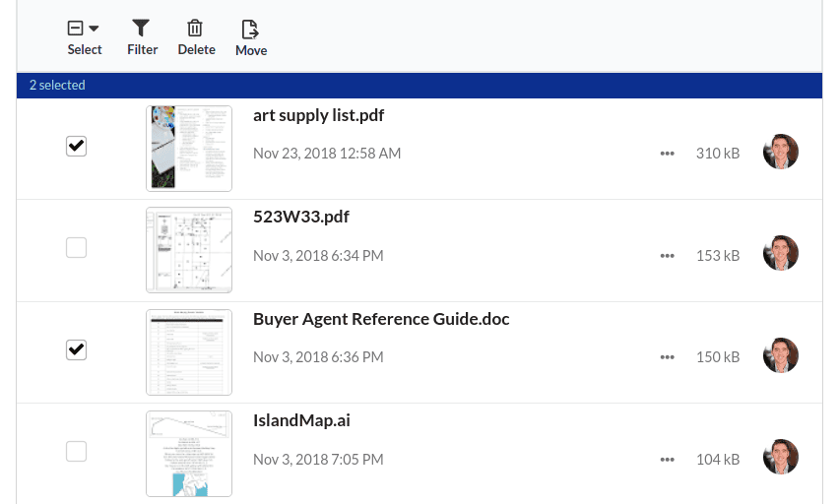Click file size '153 kB'
The height and width of the screenshot is (504, 839).
718,256
